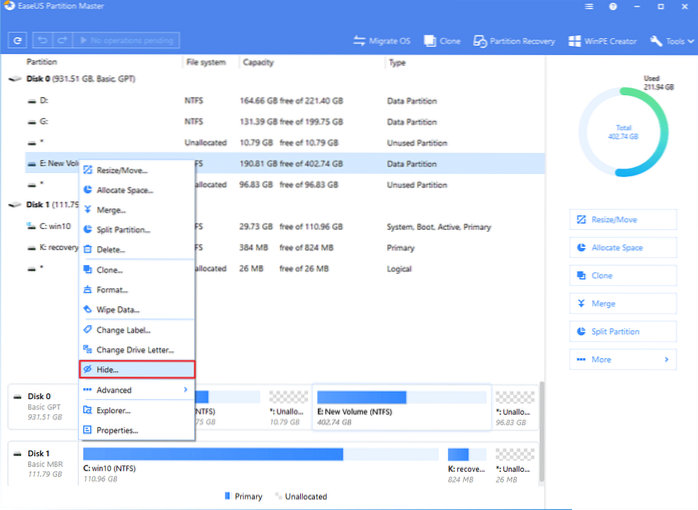Select Wipe Data... in the context menu
Viewport: 698px width, 510px height.
click(136, 310)
